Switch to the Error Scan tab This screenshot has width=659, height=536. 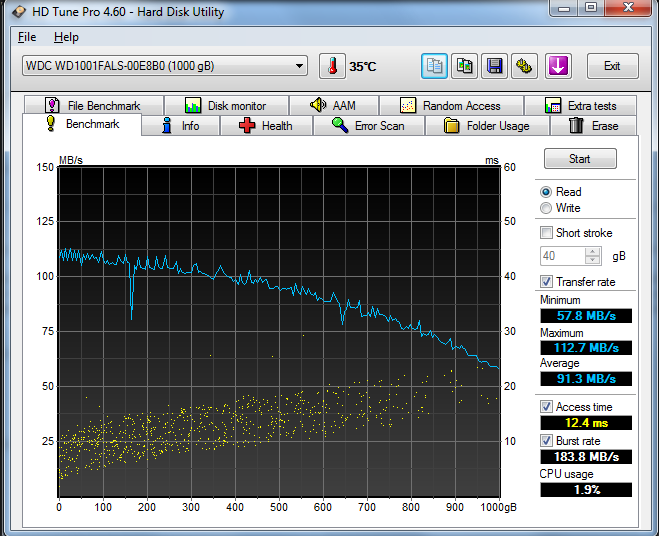(x=368, y=126)
